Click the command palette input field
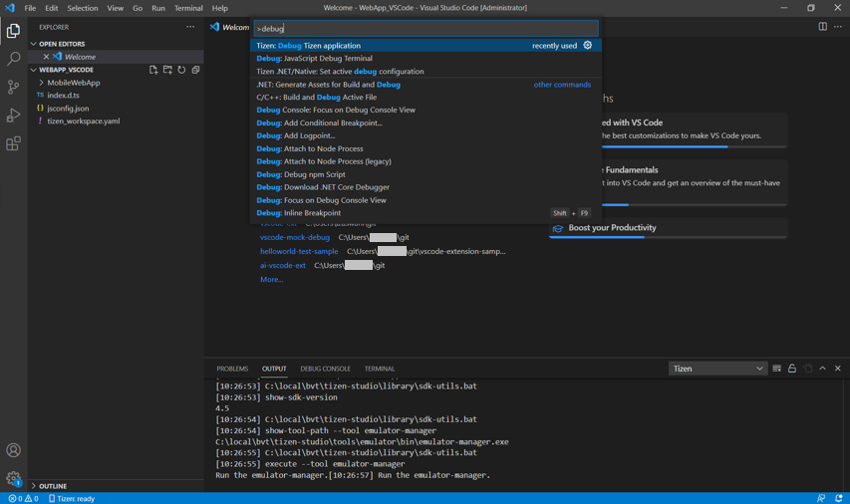The width and height of the screenshot is (850, 504). tap(425, 29)
